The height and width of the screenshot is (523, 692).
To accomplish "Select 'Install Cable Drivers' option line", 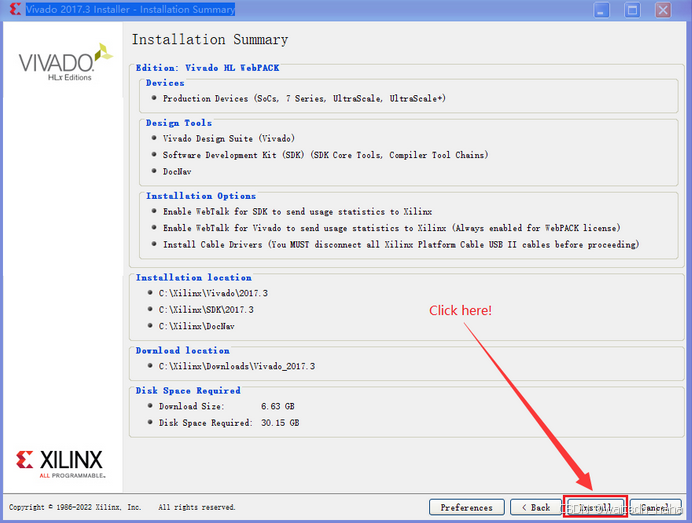I will point(401,245).
